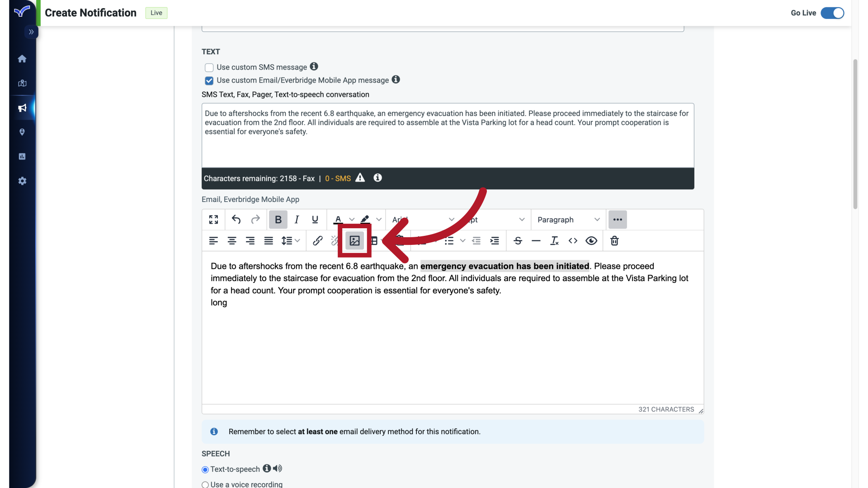Open the settings gear sidebar icon

(22, 181)
